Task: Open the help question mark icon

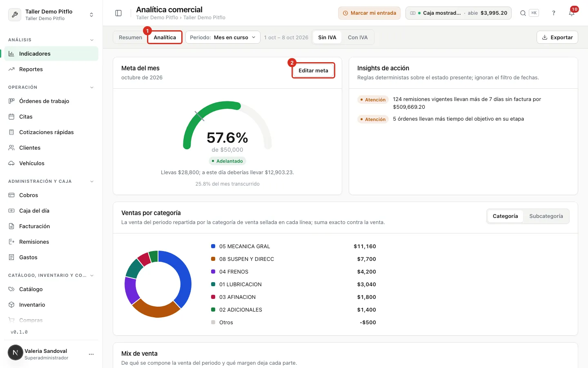Action: coord(554,13)
